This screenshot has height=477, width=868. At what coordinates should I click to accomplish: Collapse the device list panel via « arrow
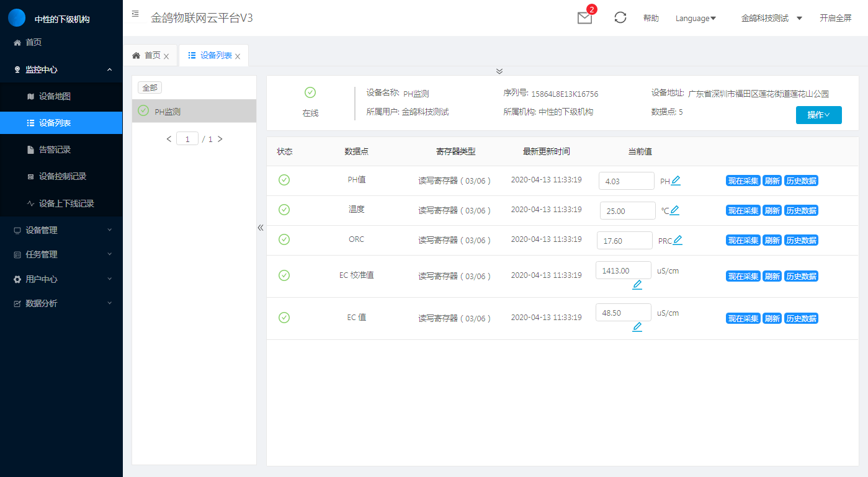tap(261, 228)
